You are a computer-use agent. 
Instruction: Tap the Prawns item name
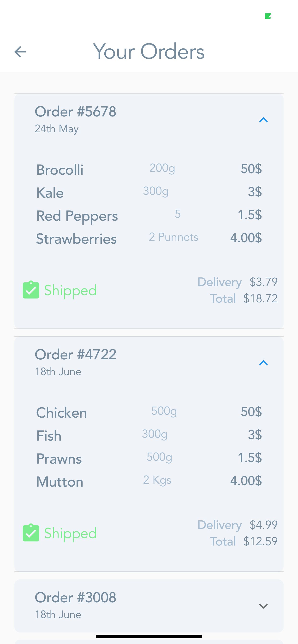click(59, 459)
